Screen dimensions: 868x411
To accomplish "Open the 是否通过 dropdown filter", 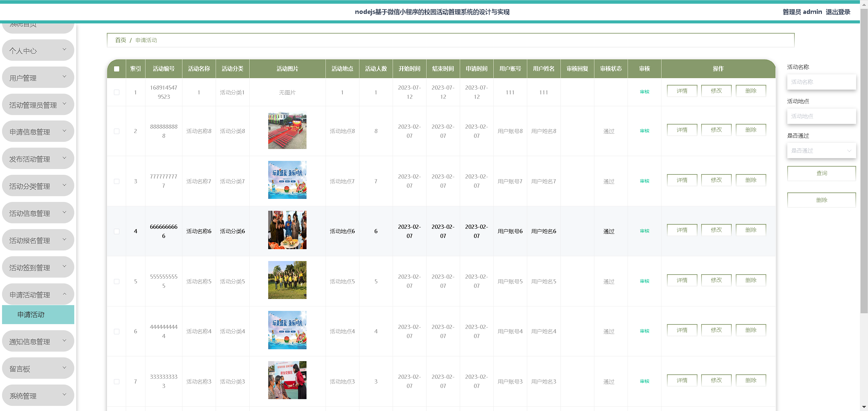I will coord(821,151).
